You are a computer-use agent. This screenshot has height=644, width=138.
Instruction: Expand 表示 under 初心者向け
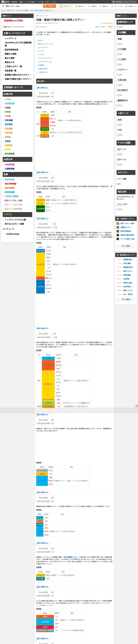[x=120, y=95]
